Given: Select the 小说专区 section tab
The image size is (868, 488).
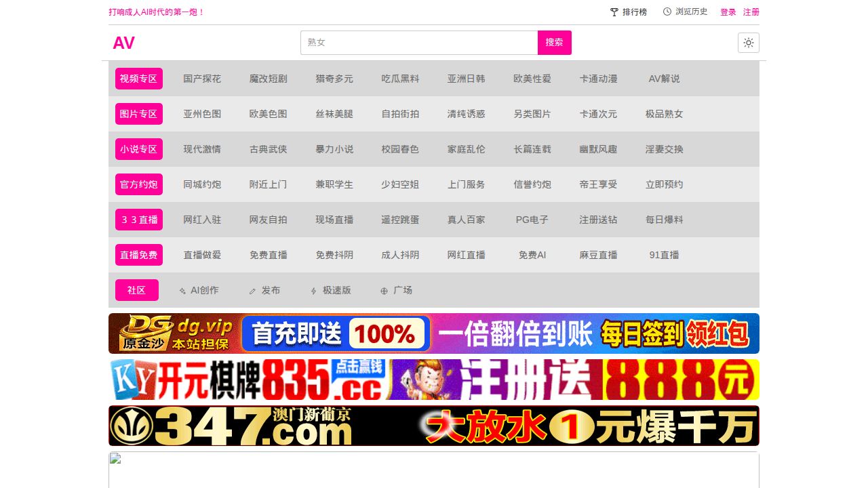Looking at the screenshot, I should [x=139, y=149].
